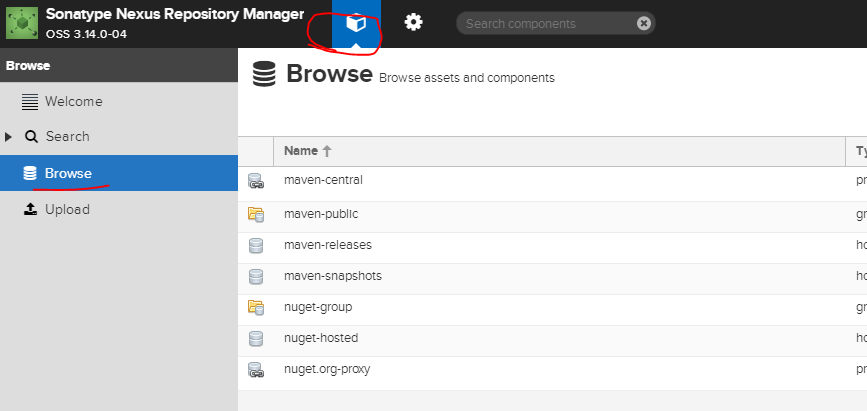
Task: Click the OSS 3.14.0-04 version text
Action: coord(86,34)
